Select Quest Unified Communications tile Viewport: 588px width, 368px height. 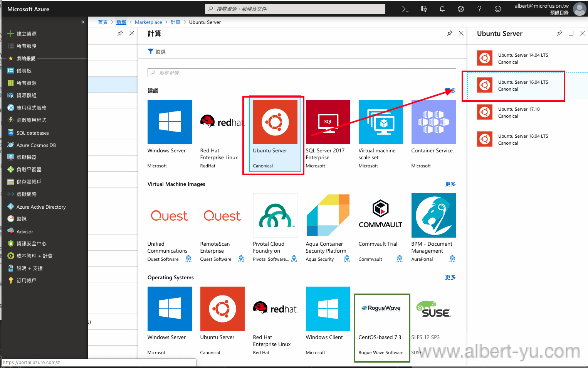170,228
